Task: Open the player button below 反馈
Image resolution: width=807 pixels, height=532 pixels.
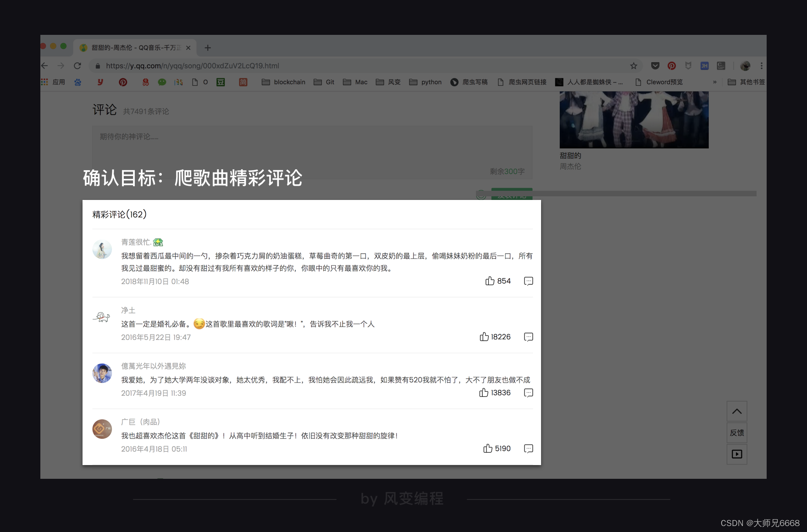Action: pos(737,454)
